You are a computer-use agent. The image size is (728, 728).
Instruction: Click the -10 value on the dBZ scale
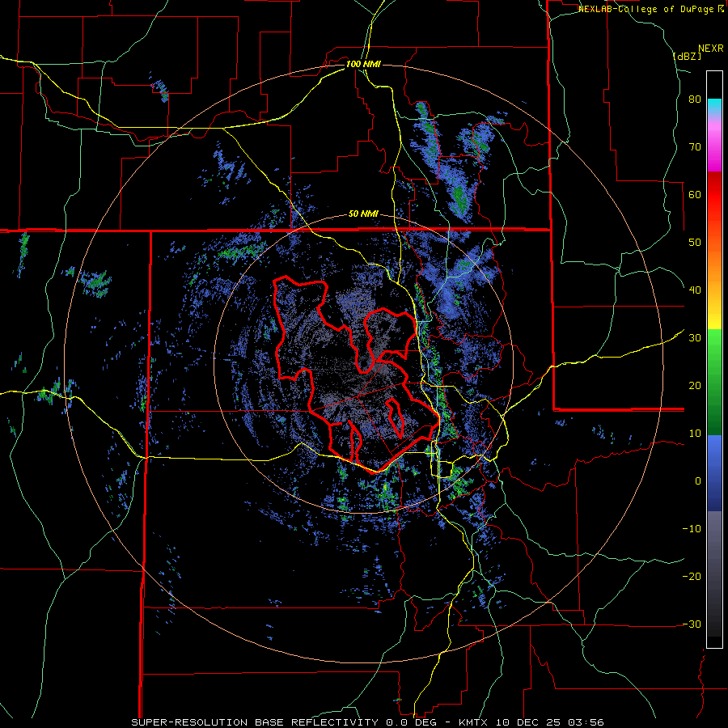click(x=692, y=528)
